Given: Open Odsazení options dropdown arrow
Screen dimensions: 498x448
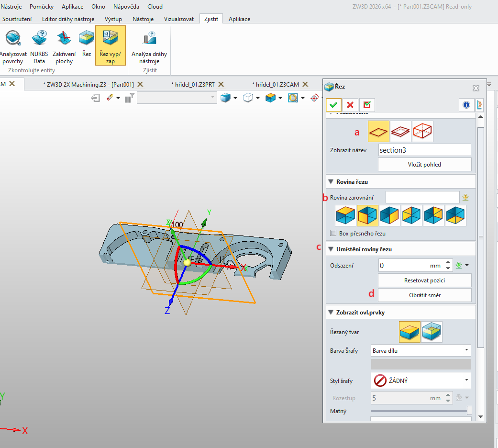Looking at the screenshot, I should tap(467, 265).
